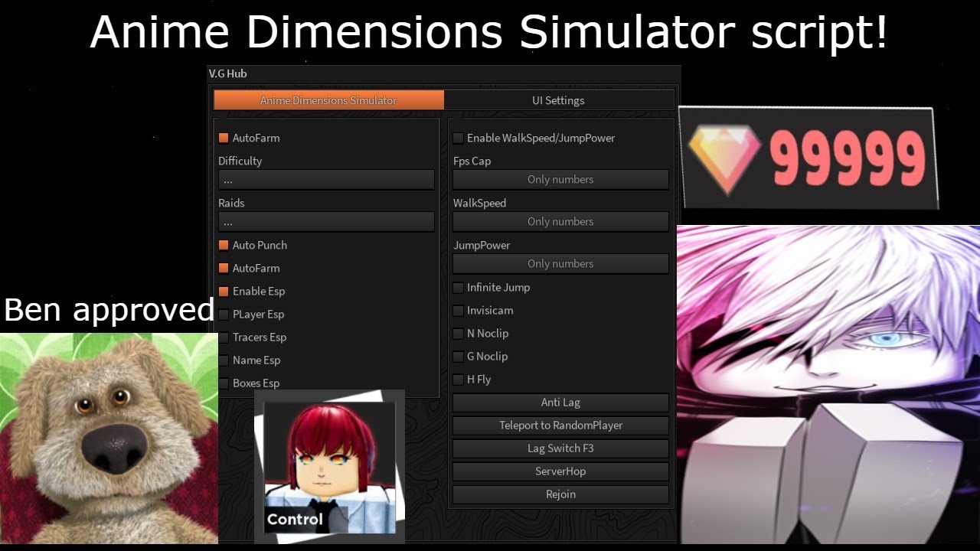Screen dimensions: 980x551
Task: Open the Raids dropdown
Action: pyautogui.click(x=326, y=222)
